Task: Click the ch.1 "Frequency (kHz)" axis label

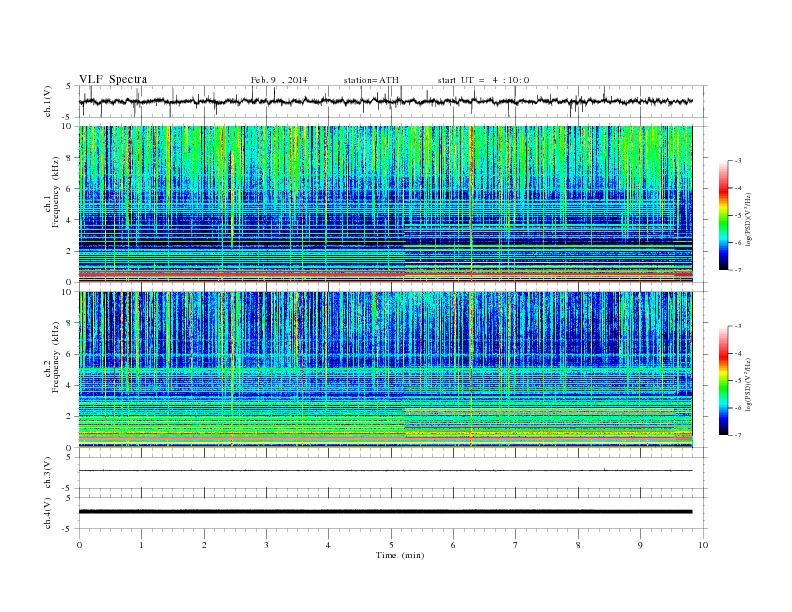Action: [x=56, y=192]
